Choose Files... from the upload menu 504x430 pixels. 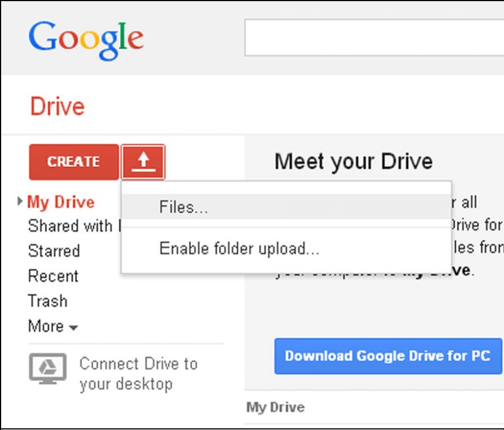[x=286, y=207]
